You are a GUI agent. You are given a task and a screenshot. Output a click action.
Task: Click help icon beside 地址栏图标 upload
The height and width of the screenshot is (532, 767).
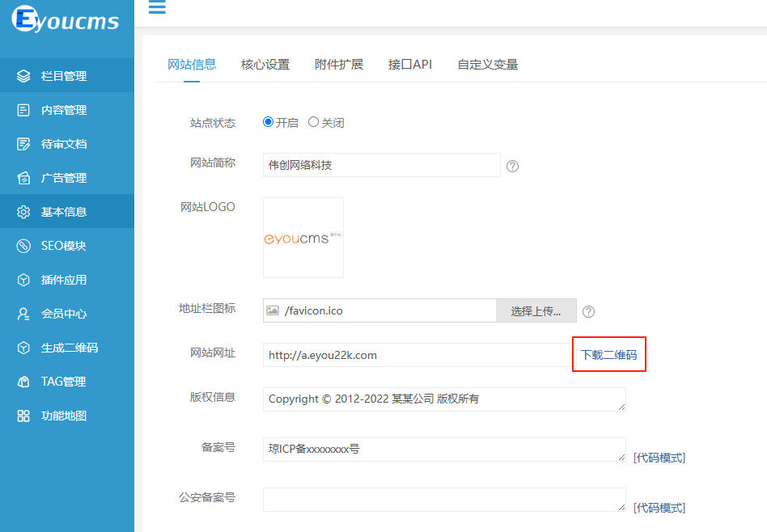point(588,311)
